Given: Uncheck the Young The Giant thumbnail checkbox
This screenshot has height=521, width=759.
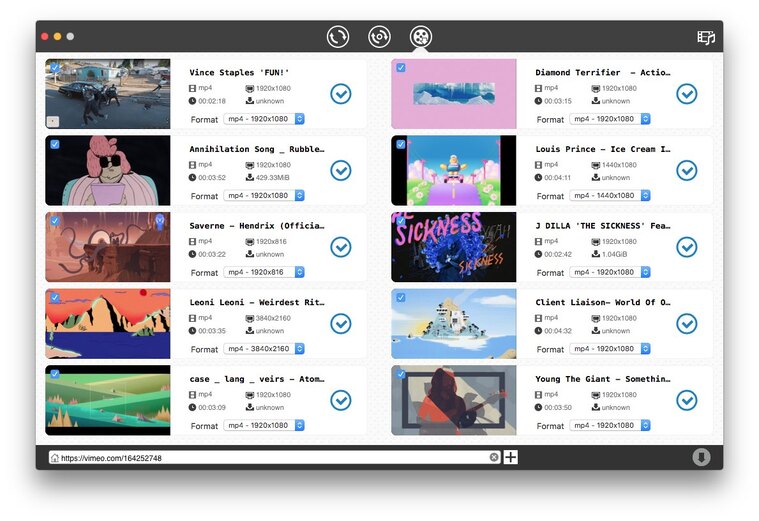Looking at the screenshot, I should click(401, 374).
